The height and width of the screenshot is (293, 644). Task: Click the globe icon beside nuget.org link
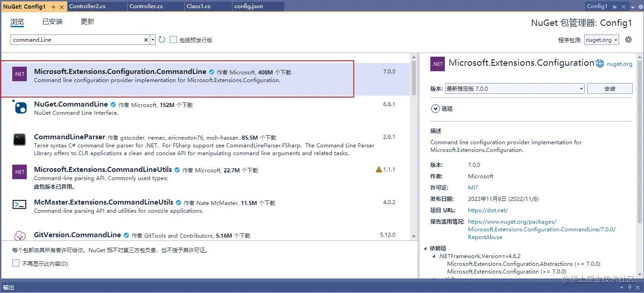[x=600, y=64]
